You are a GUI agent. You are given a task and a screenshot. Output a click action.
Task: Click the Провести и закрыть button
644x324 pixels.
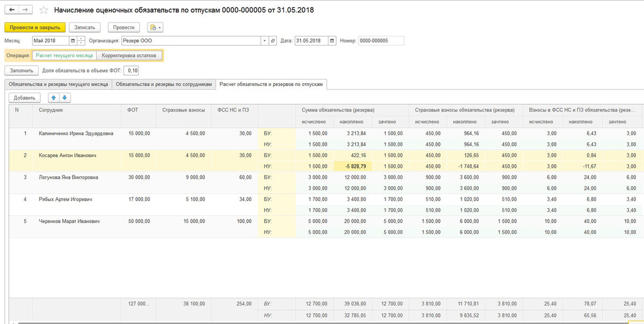point(35,27)
